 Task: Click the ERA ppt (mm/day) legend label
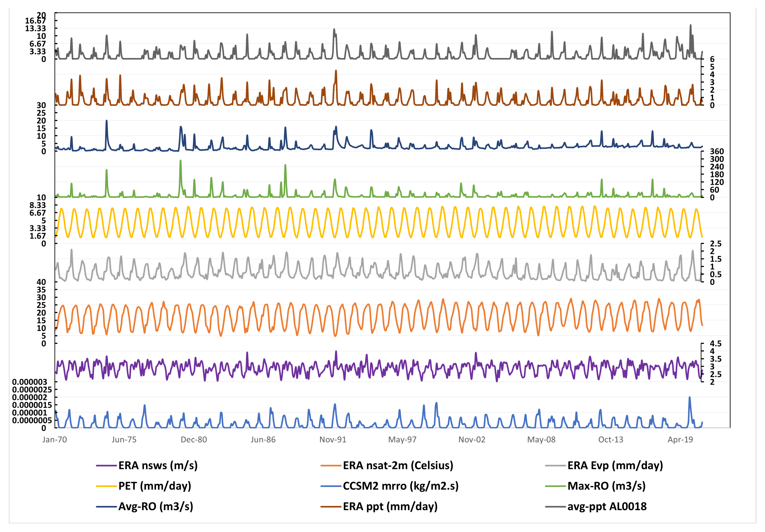click(x=390, y=506)
